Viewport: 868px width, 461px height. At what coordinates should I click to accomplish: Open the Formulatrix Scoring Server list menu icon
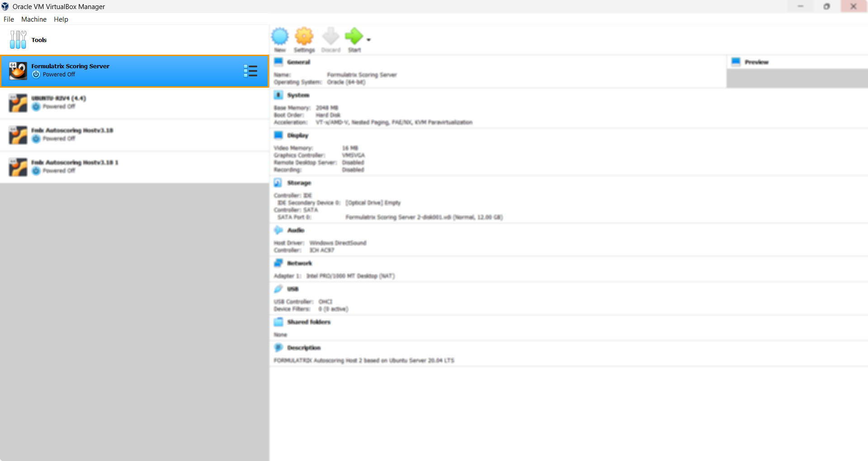pyautogui.click(x=250, y=71)
